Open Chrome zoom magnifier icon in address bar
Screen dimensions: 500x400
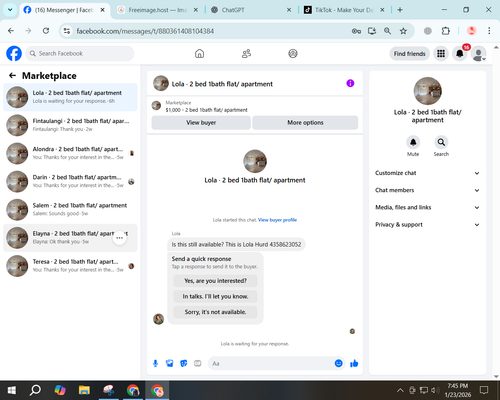[387, 31]
